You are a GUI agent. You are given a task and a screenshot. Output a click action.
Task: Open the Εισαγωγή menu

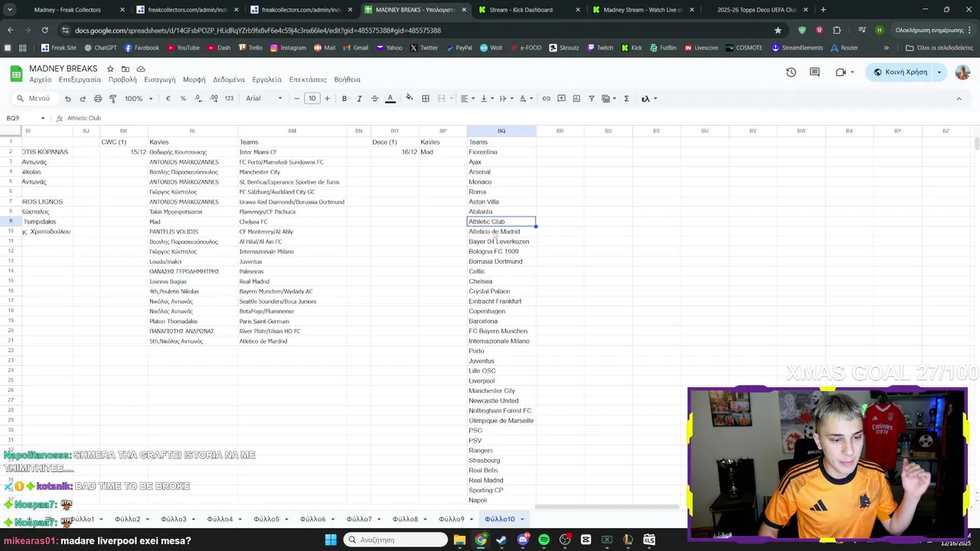[x=160, y=80]
